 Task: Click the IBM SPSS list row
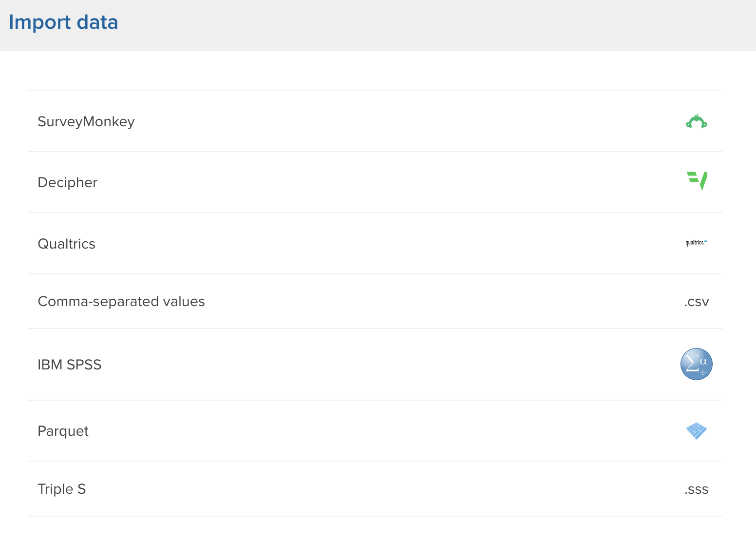click(x=375, y=365)
